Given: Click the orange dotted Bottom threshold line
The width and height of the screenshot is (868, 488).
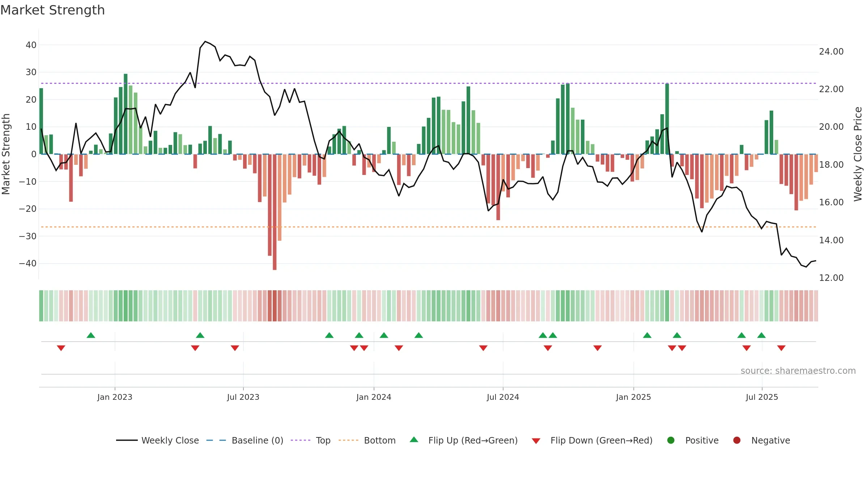Looking at the screenshot, I should 429,227.
